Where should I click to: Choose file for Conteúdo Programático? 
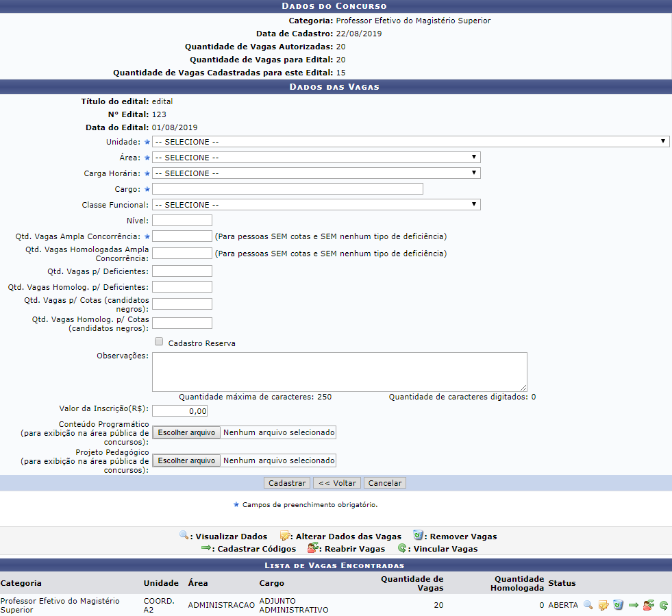[x=186, y=432]
